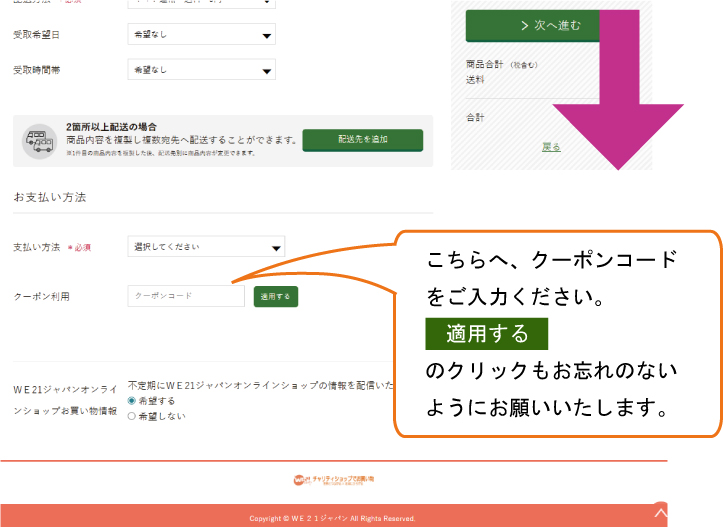Click the copyright text in footer
This screenshot has width=723, height=527.
pyautogui.click(x=333, y=518)
